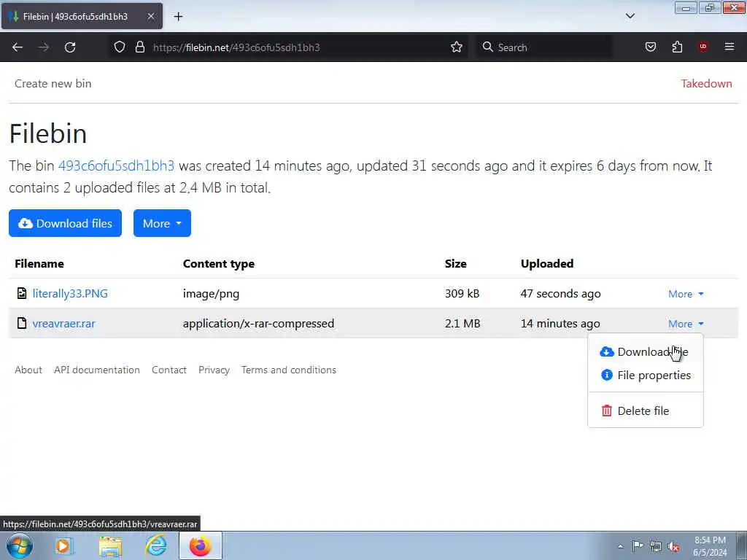Reload the Filebin page
The image size is (747, 560).
click(70, 47)
